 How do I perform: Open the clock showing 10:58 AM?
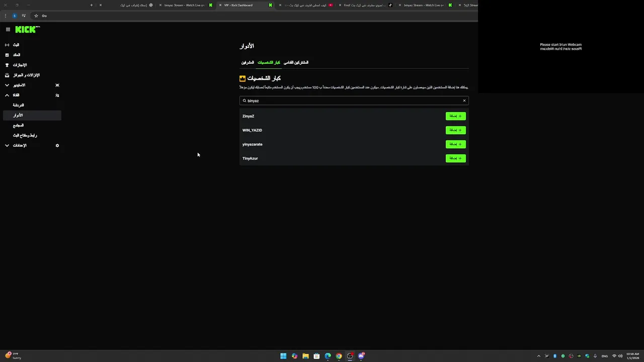tap(632, 356)
